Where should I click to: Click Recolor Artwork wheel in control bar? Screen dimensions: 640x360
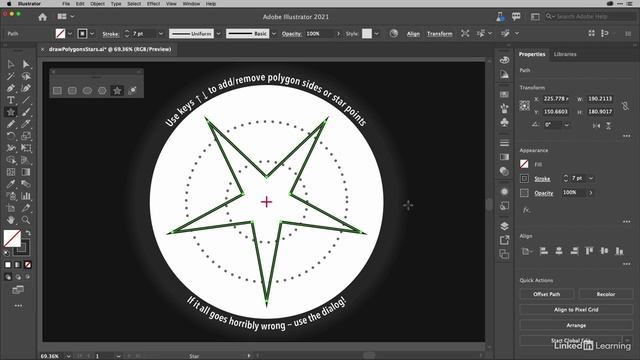pos(393,33)
